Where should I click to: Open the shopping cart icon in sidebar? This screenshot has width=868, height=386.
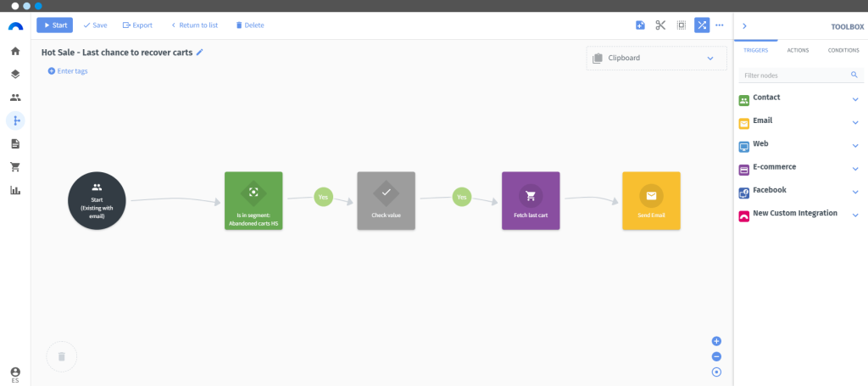(x=15, y=166)
